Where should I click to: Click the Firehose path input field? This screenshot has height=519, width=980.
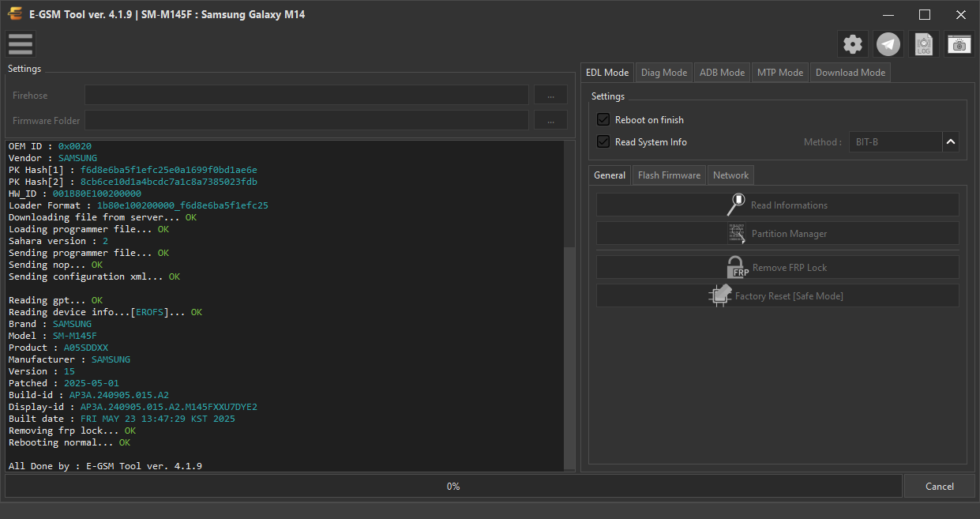(x=306, y=95)
